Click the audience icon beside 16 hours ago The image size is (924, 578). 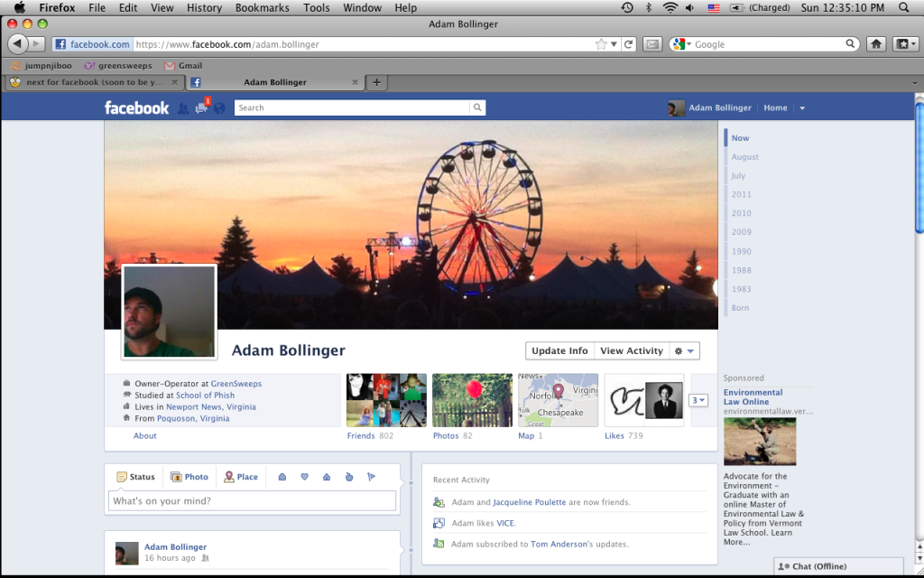205,558
